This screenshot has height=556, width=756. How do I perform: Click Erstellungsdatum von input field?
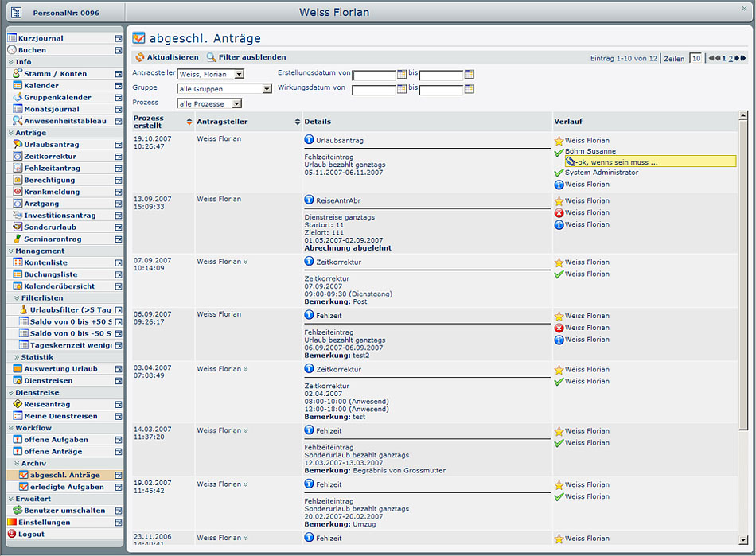click(x=374, y=75)
